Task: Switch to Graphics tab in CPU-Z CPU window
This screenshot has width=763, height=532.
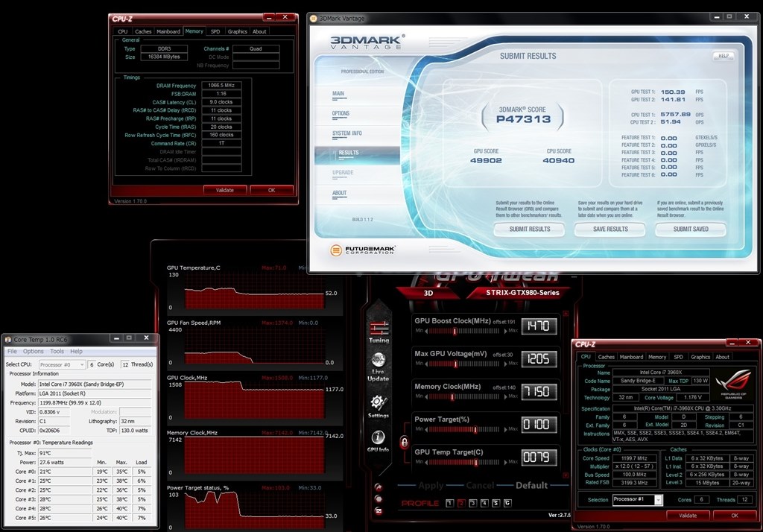Action: pos(700,357)
